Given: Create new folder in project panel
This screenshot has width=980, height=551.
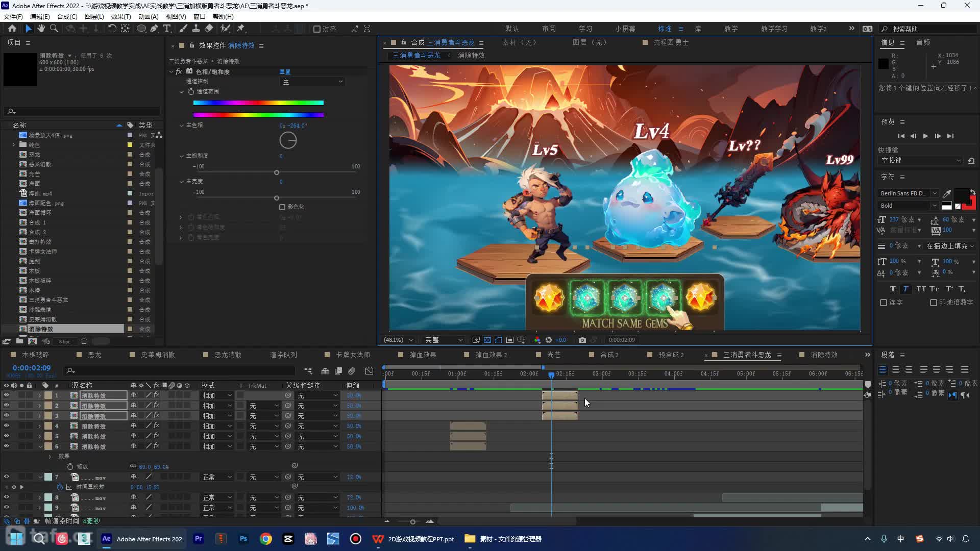Looking at the screenshot, I should tap(19, 341).
